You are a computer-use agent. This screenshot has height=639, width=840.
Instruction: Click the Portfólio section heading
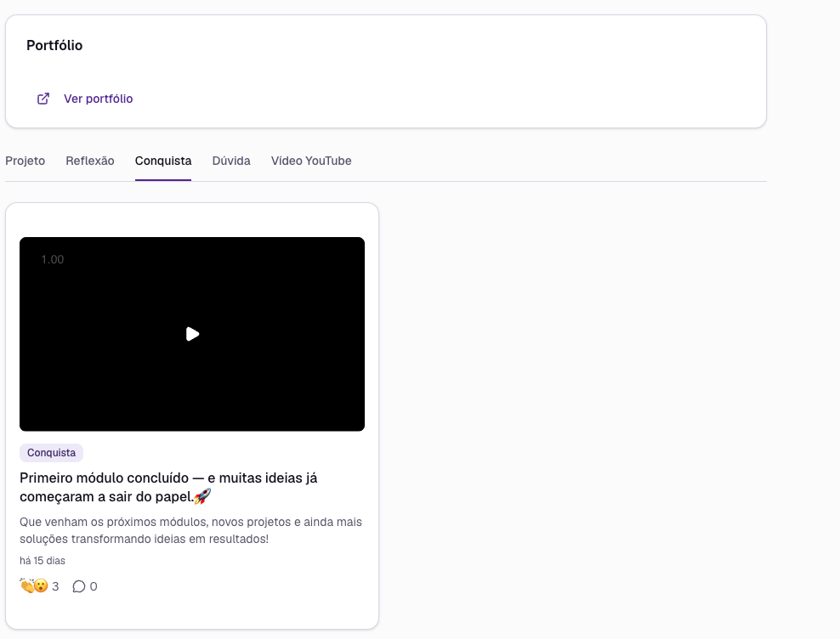pos(54,45)
